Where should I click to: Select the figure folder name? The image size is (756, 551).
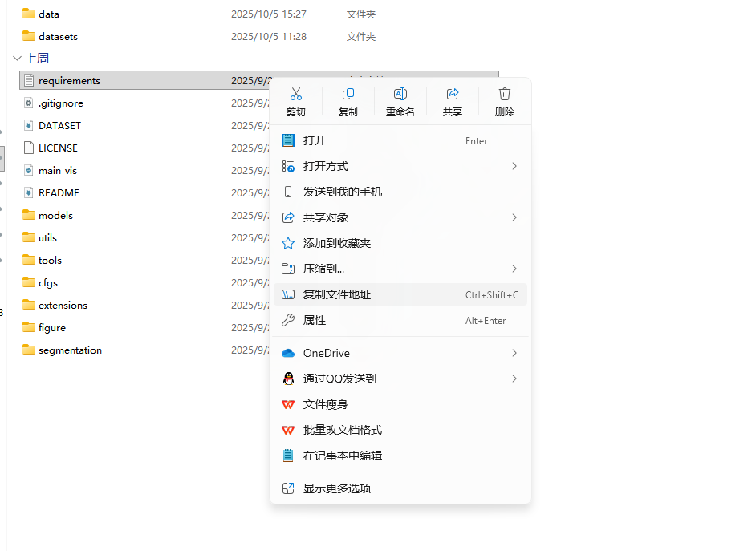click(x=52, y=327)
